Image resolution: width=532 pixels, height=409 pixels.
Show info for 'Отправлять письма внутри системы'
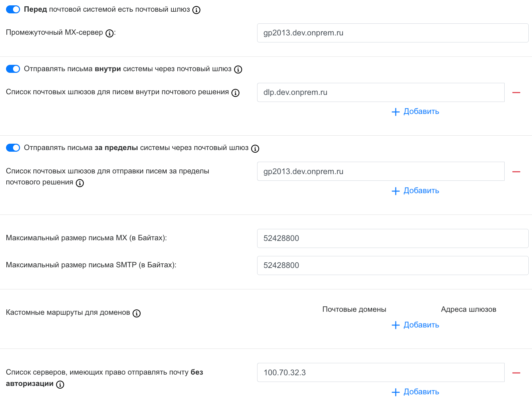point(238,70)
